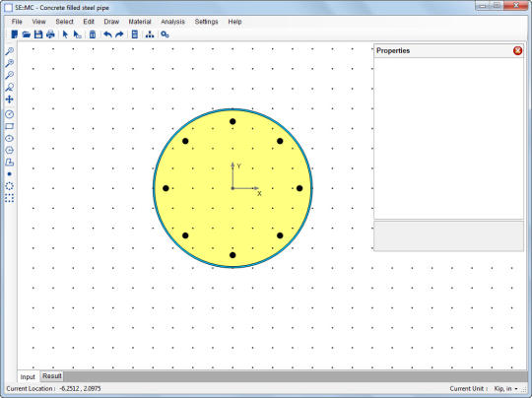
Task: Choose the rectangular rebar grid tool
Action: pyautogui.click(x=9, y=198)
